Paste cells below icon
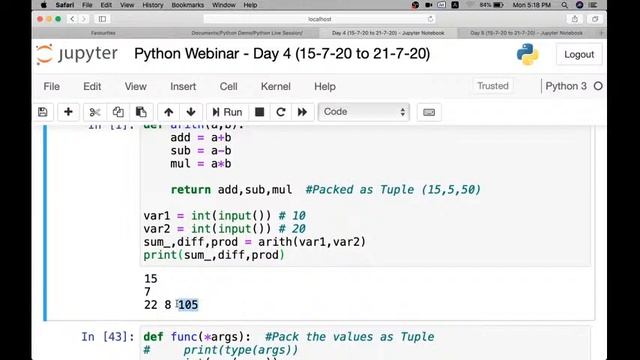 click(x=141, y=112)
